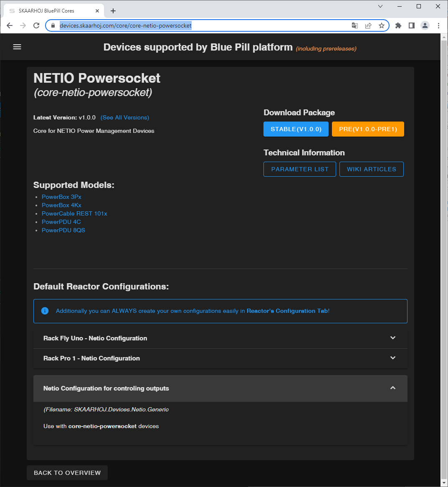This screenshot has height=487, width=448.
Task: Open the Parameter List
Action: click(300, 169)
